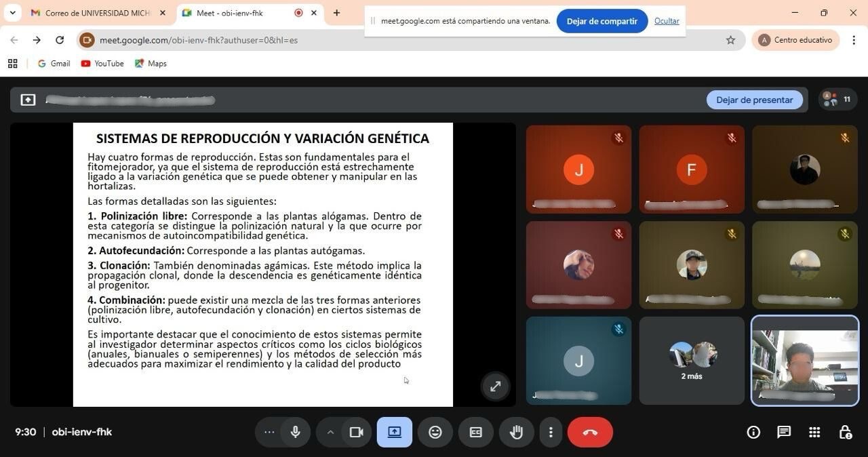Mute the microphone
Viewport: 868px width, 457px height.
(x=295, y=432)
